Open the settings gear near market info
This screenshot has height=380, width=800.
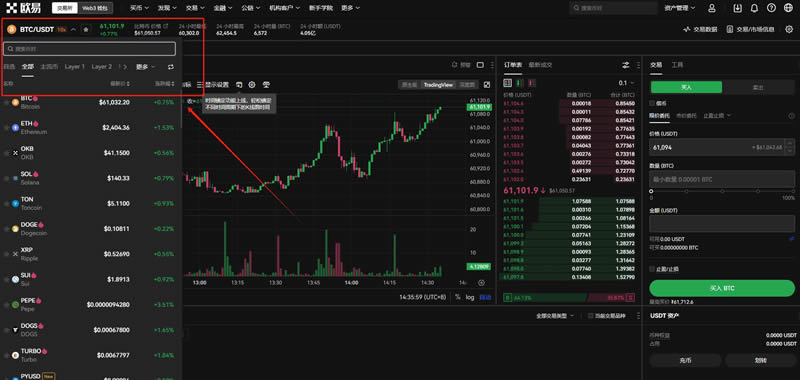(x=789, y=30)
